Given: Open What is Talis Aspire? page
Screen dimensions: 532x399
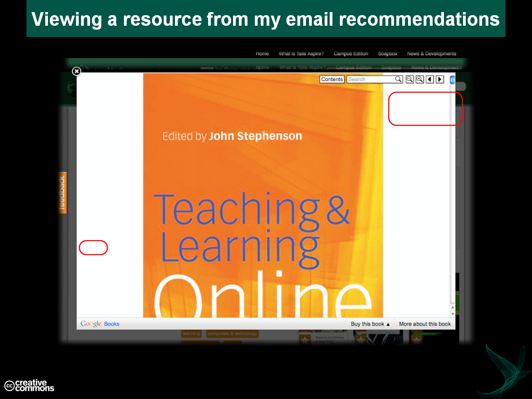Looking at the screenshot, I should (x=301, y=54).
